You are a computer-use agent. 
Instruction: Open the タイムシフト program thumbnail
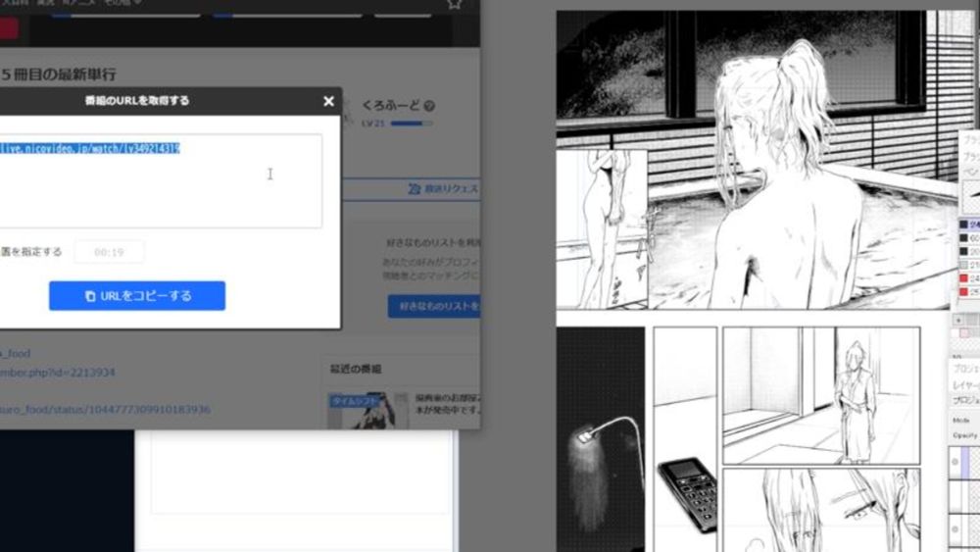pyautogui.click(x=367, y=410)
